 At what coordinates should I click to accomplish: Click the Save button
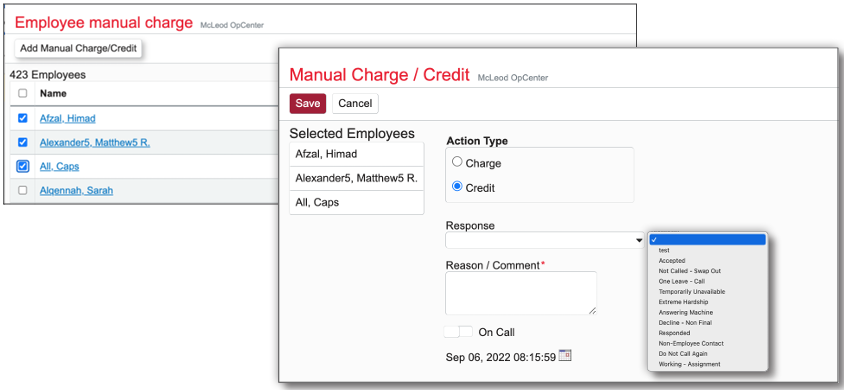(x=308, y=103)
